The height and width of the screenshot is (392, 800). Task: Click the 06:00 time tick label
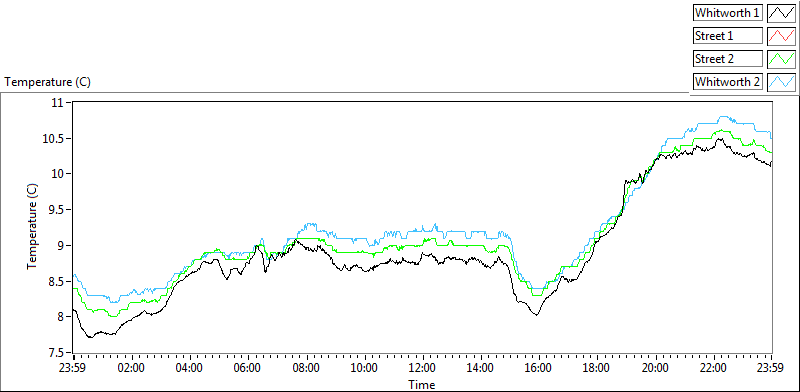pos(248,368)
